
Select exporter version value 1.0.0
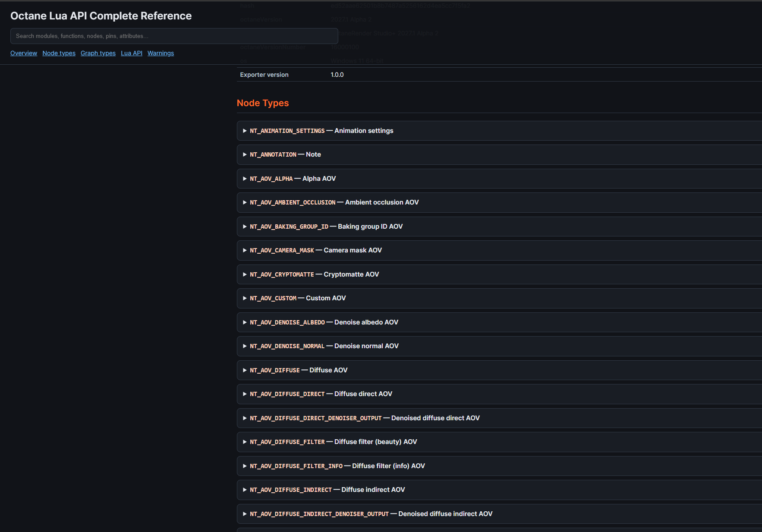(x=337, y=75)
